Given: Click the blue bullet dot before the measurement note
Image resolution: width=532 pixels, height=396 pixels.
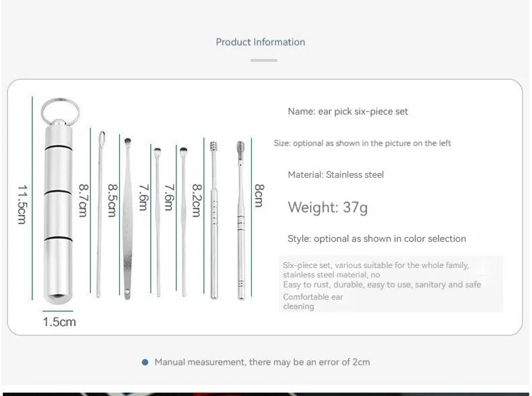Looking at the screenshot, I should (x=145, y=362).
